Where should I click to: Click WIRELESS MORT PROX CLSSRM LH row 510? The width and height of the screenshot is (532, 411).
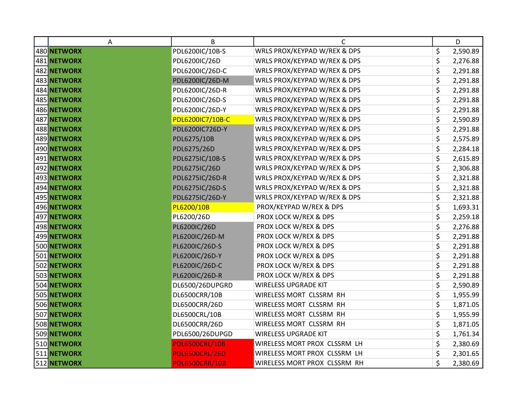pos(343,344)
